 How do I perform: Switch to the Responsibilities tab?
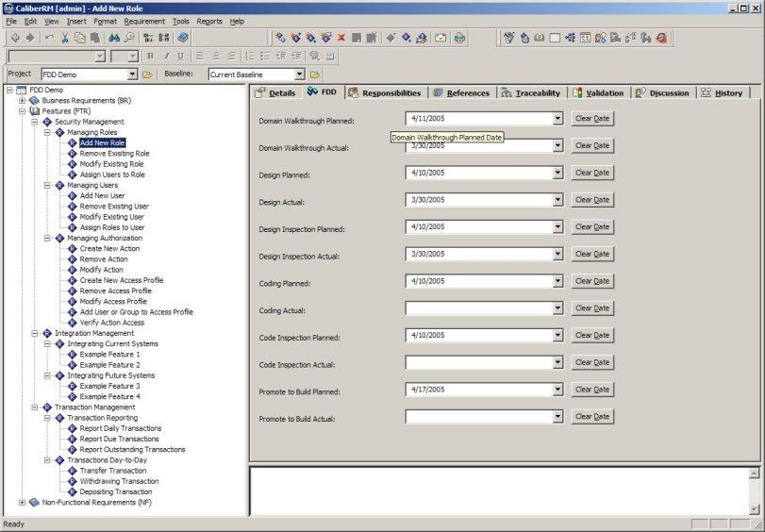pyautogui.click(x=385, y=92)
